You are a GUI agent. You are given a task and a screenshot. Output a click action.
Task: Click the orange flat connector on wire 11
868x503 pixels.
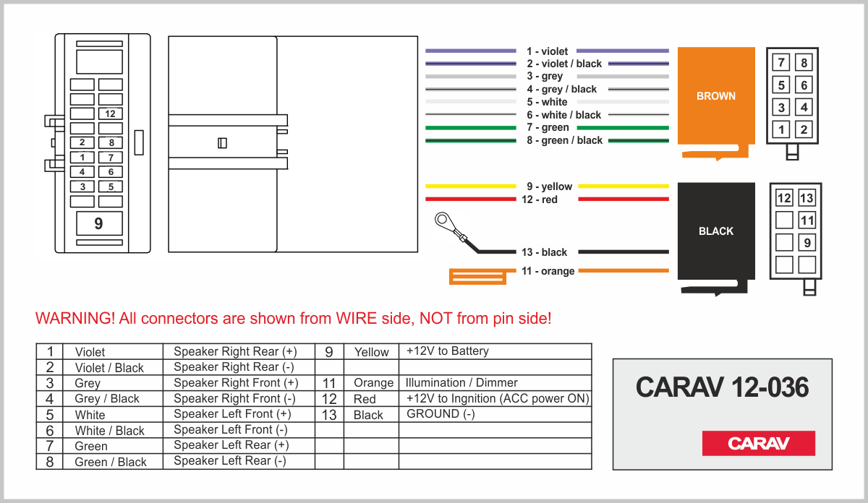coord(476,278)
